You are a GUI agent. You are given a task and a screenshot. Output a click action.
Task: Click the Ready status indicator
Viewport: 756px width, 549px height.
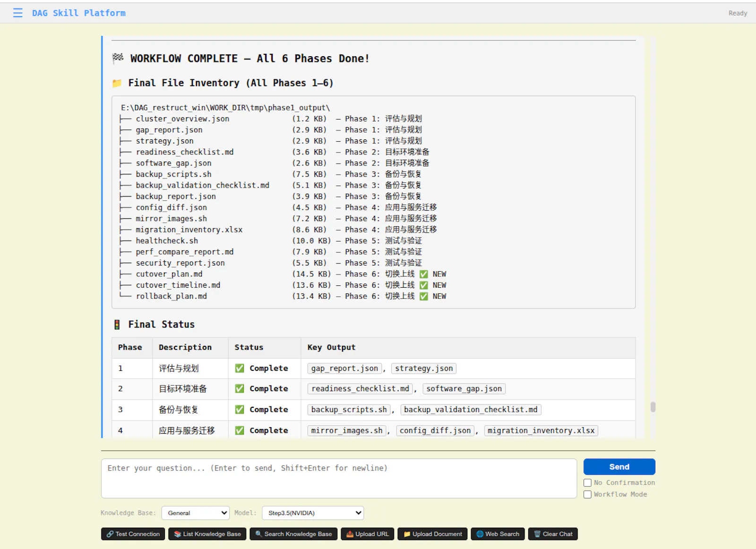(738, 13)
